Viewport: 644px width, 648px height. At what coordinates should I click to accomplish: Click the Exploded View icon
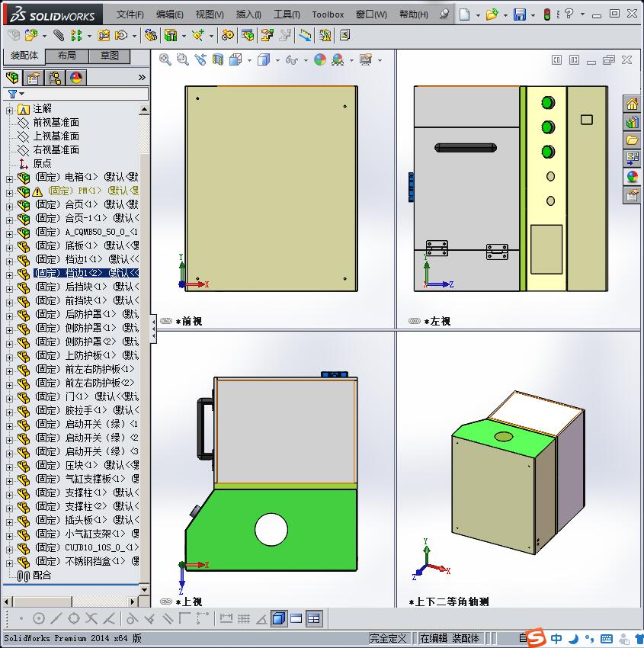coord(267,36)
